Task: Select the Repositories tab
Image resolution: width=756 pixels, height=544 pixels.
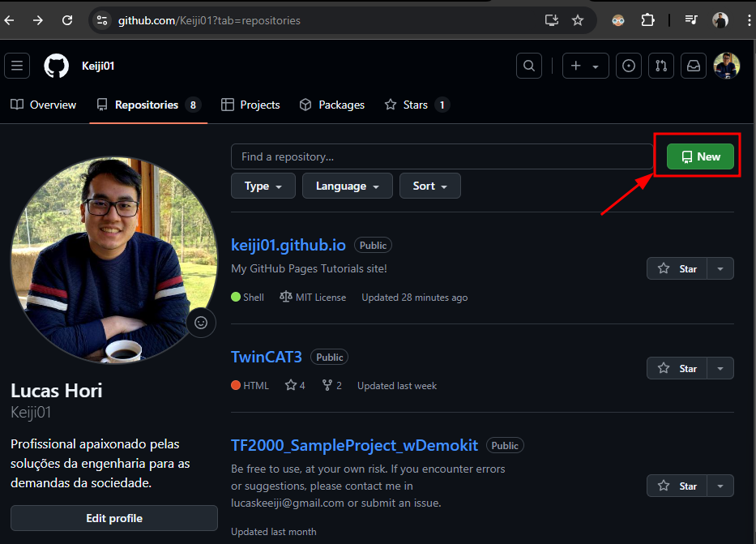Action: pos(148,105)
